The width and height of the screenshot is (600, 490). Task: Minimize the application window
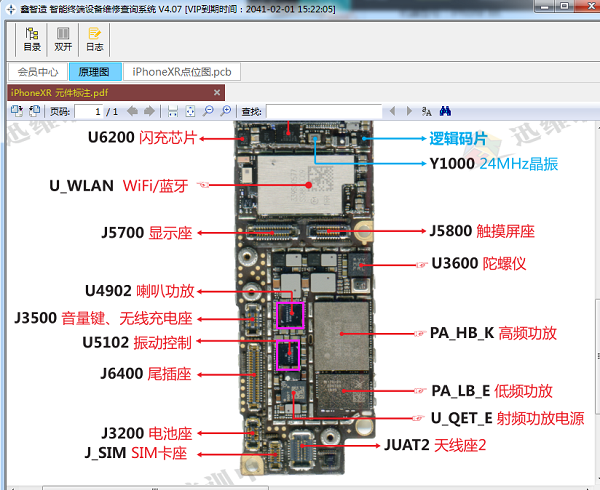545,6
